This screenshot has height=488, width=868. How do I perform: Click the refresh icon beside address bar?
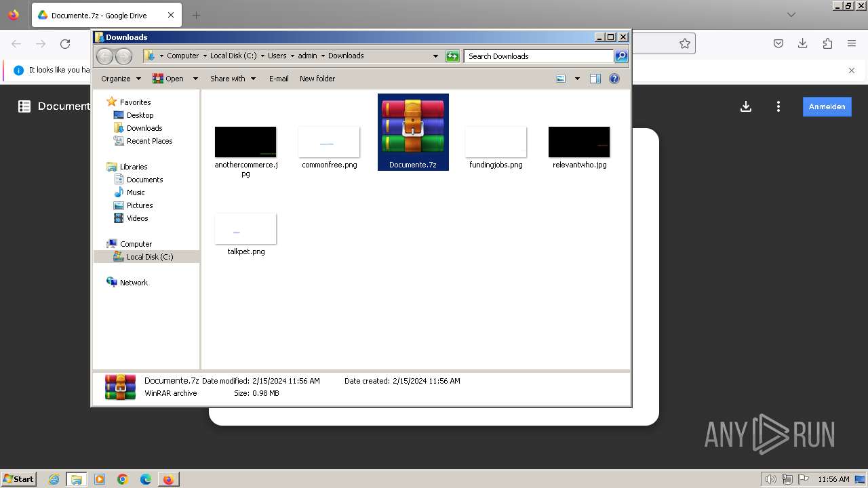[x=452, y=56]
